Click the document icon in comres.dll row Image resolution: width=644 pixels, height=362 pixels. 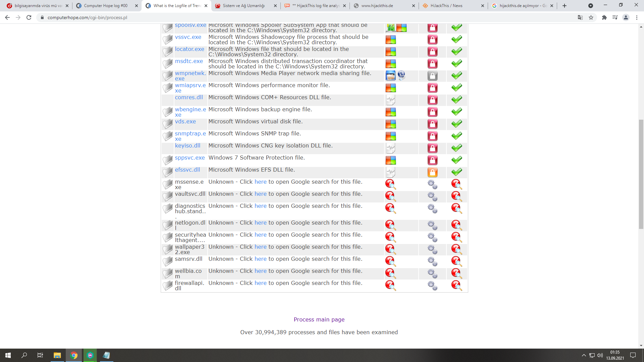pos(390,100)
